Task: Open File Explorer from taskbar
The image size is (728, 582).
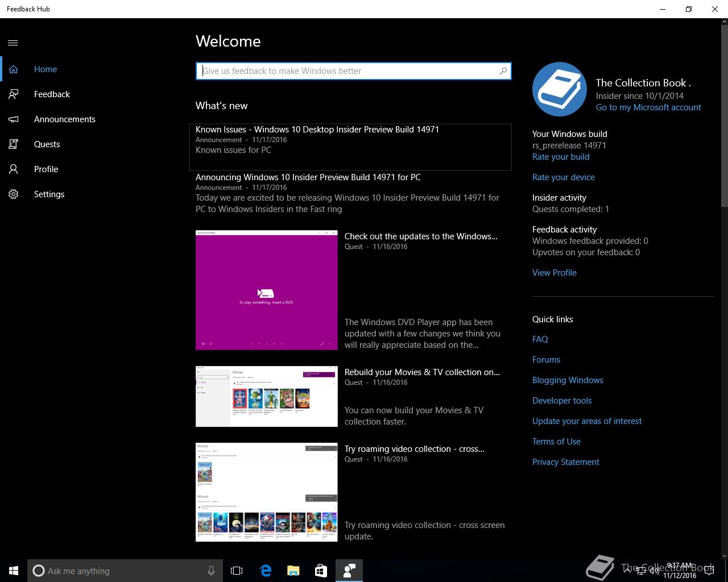Action: (293, 571)
